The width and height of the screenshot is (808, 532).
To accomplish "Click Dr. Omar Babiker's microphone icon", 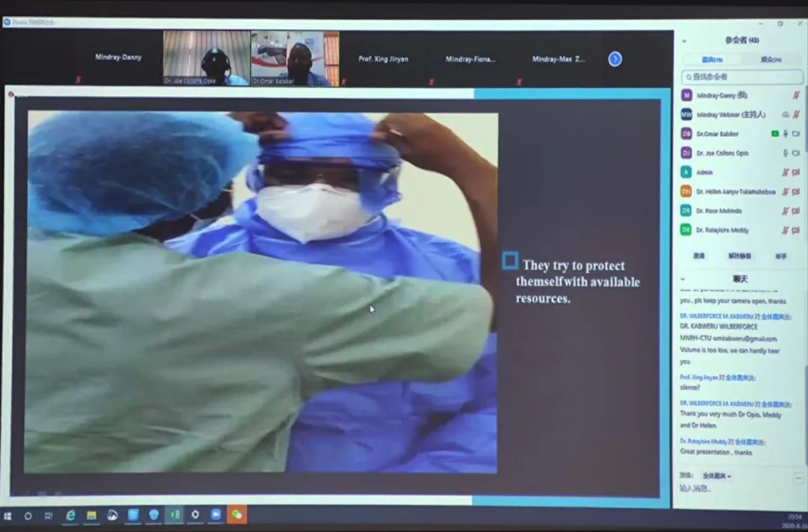I will (785, 134).
